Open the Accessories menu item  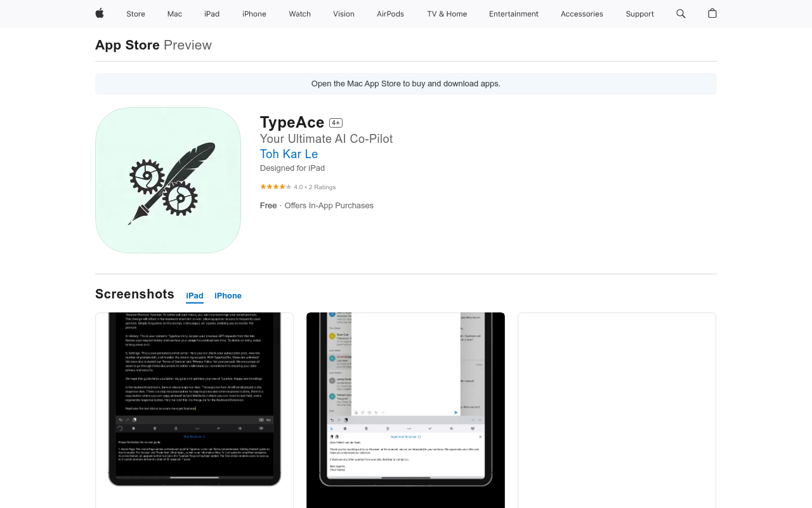click(x=582, y=14)
